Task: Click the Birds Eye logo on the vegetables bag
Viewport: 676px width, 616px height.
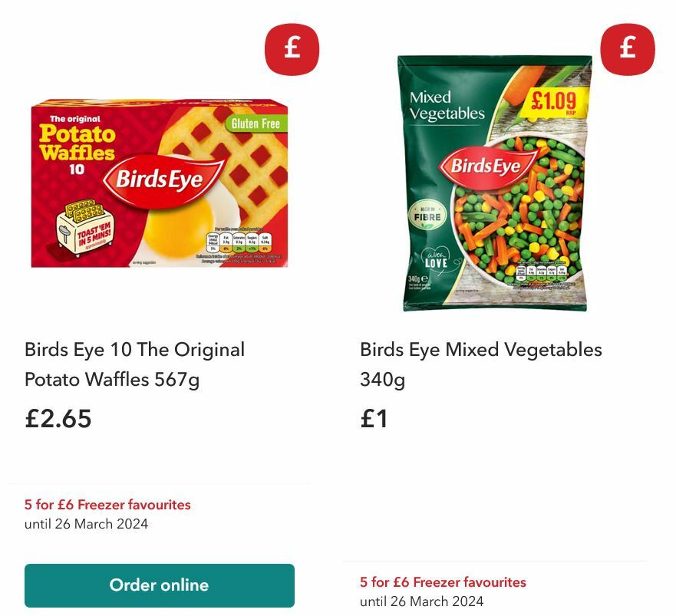Action: click(486, 163)
